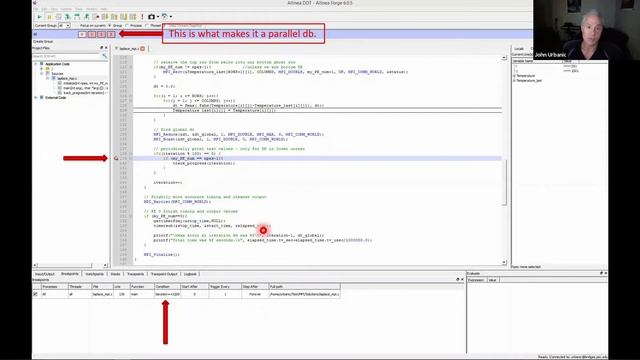This screenshot has width=640, height=360.
Task: Open the Input/Output tab
Action: (x=45, y=274)
